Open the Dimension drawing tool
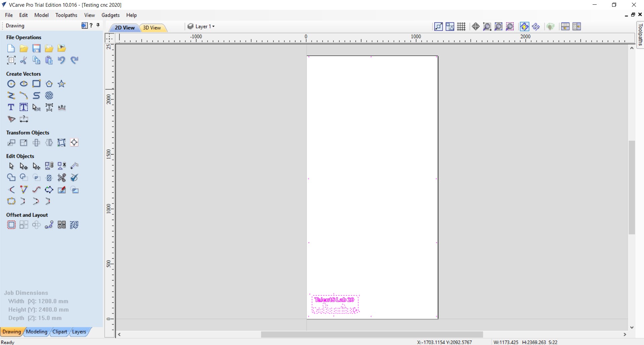The height and width of the screenshot is (345, 644). point(24,119)
